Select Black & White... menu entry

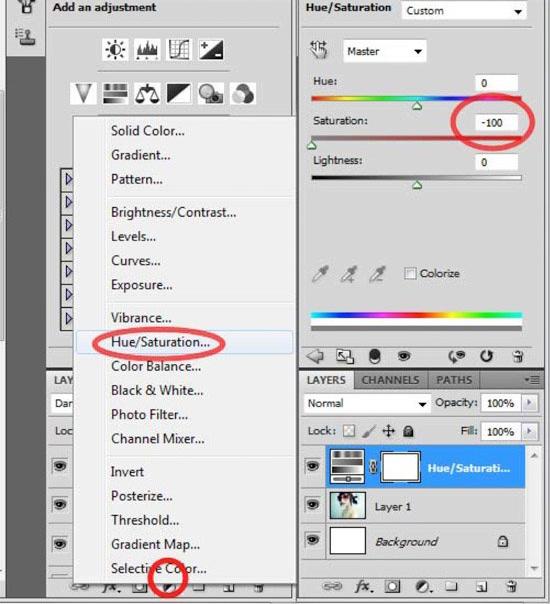(x=157, y=391)
